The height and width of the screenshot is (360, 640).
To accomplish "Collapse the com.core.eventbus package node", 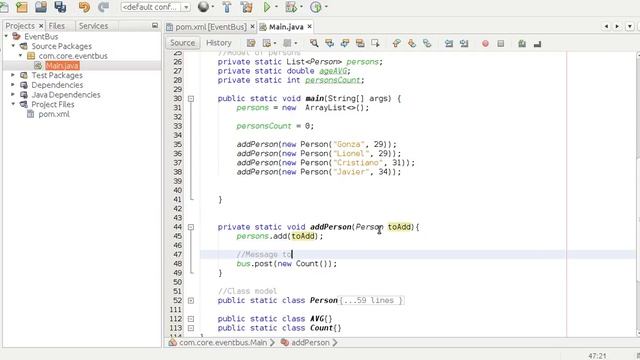I will point(20,56).
